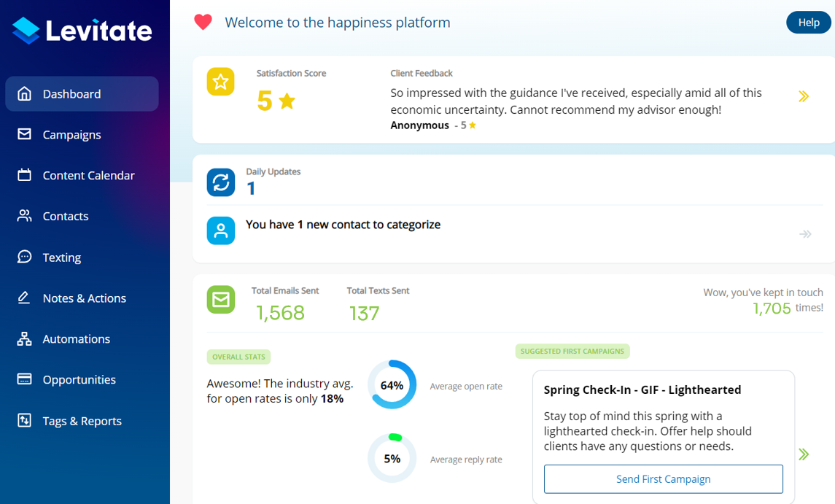Open the new contact row with the gray arrow
Viewport: 835px width, 504px height.
click(805, 234)
